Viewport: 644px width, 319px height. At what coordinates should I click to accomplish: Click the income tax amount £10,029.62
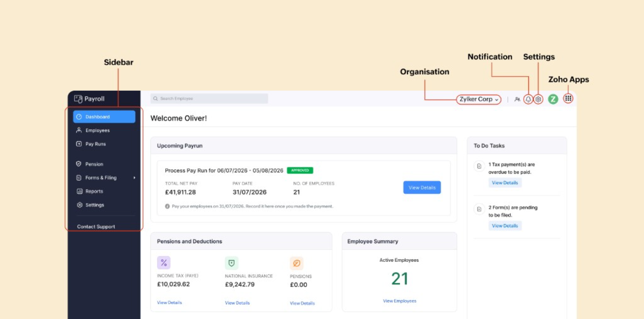tap(173, 284)
